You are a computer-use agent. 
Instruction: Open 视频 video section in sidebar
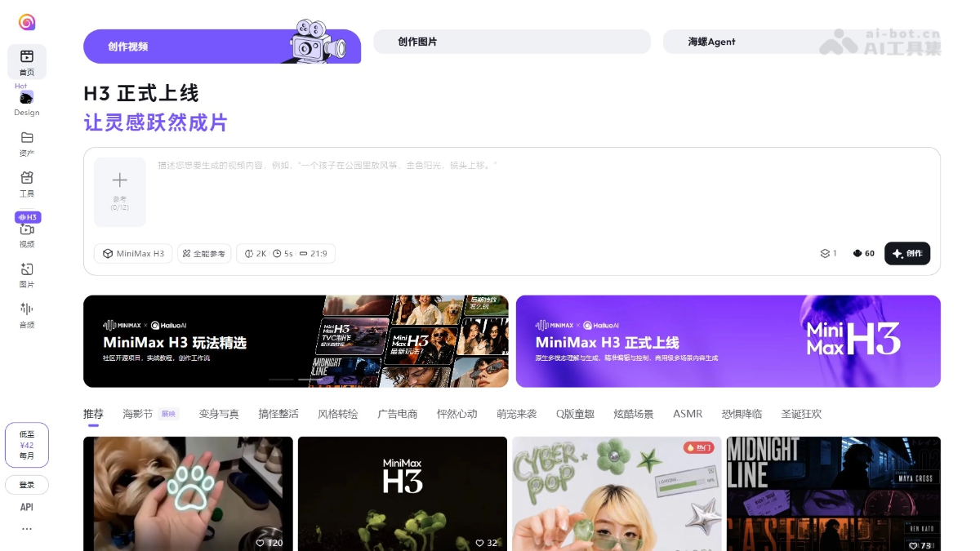point(27,235)
